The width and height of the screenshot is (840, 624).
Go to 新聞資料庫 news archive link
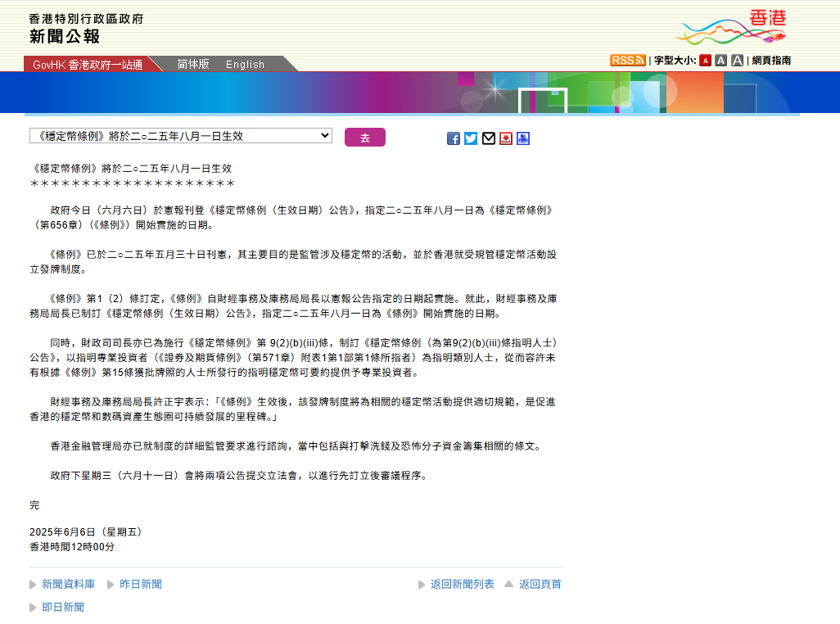(x=68, y=584)
